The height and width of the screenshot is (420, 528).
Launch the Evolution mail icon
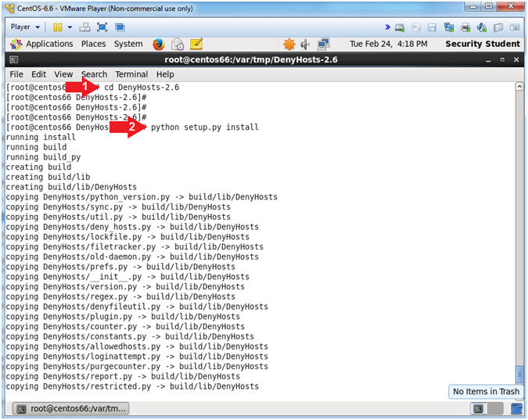click(x=178, y=44)
